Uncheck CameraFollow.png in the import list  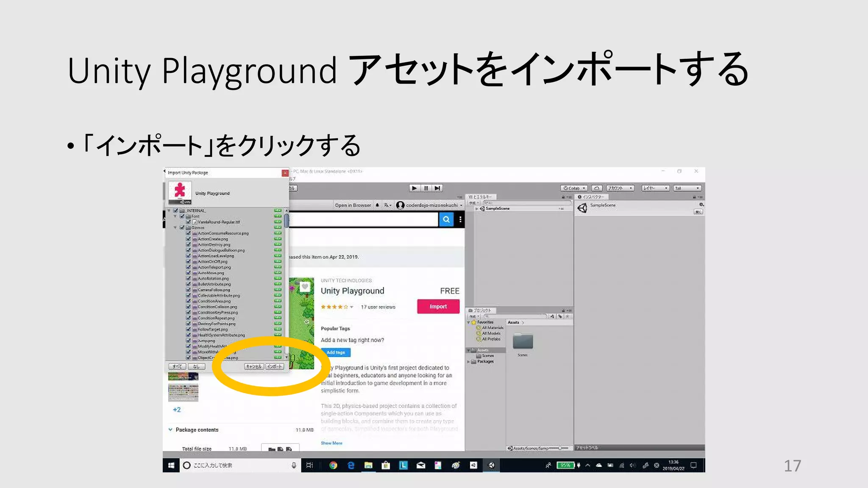(188, 290)
